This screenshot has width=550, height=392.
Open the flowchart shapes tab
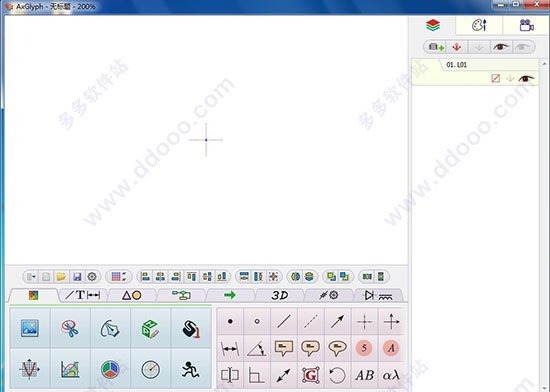coord(181,295)
